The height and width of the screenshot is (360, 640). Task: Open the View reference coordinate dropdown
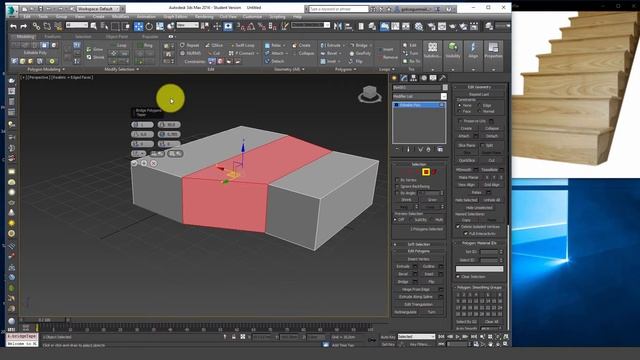point(187,26)
